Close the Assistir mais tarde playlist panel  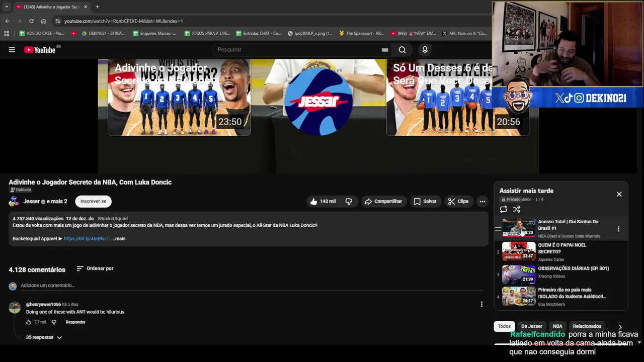(619, 194)
